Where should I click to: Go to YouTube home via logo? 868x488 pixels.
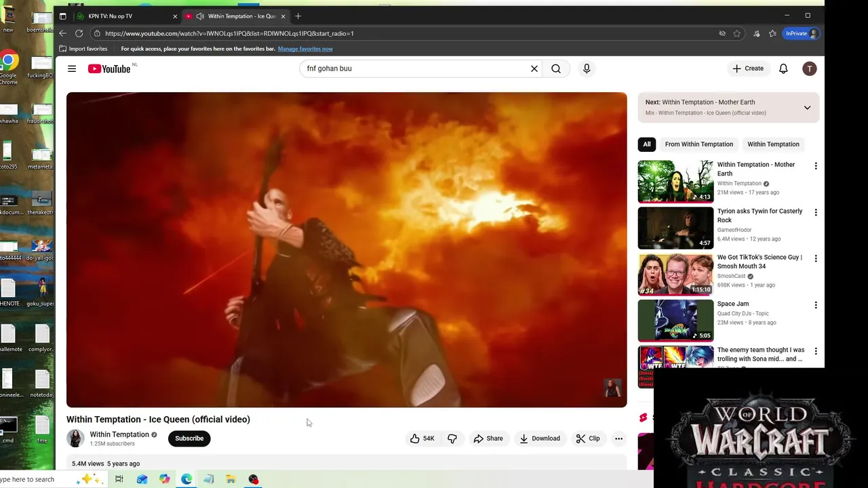point(109,68)
